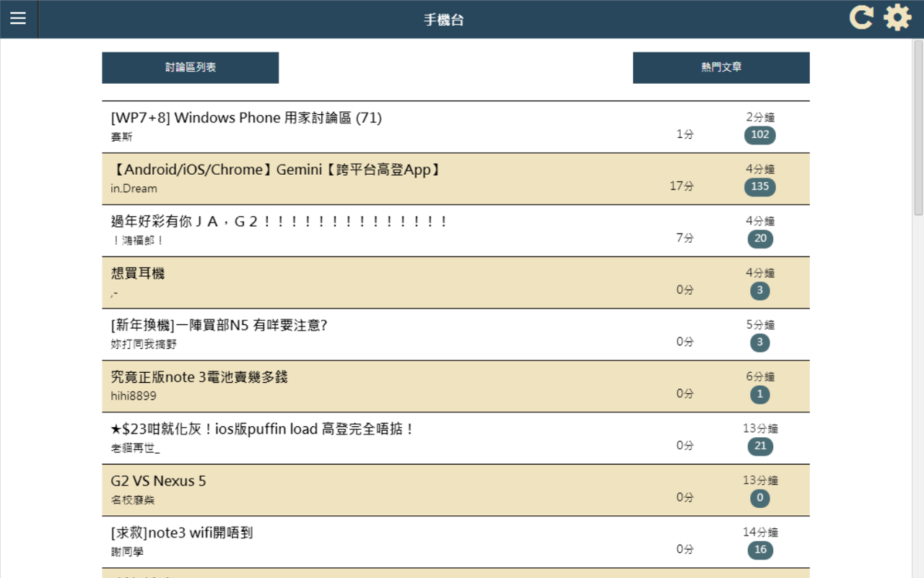Click the 17分 score
The width and height of the screenshot is (924, 578).
pos(681,186)
